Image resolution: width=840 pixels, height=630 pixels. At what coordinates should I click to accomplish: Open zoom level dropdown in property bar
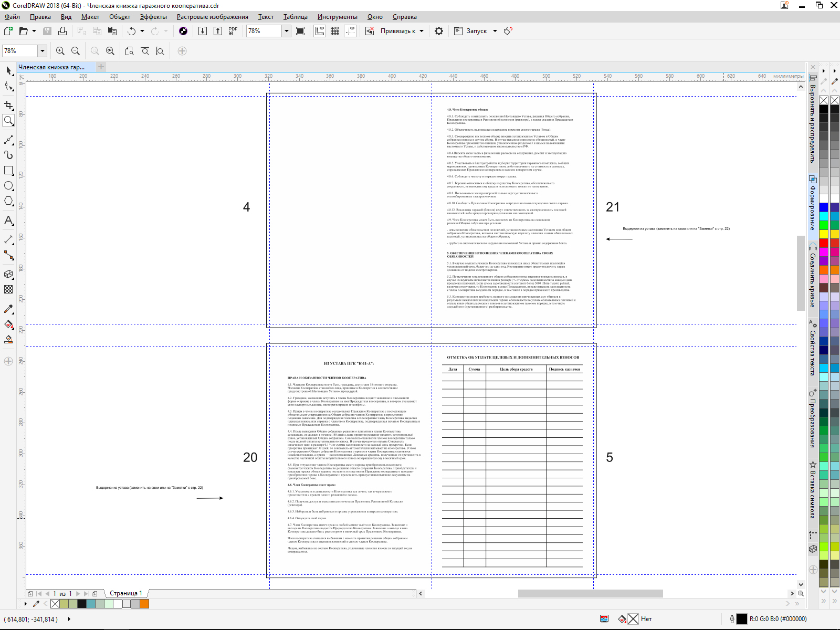pos(42,51)
